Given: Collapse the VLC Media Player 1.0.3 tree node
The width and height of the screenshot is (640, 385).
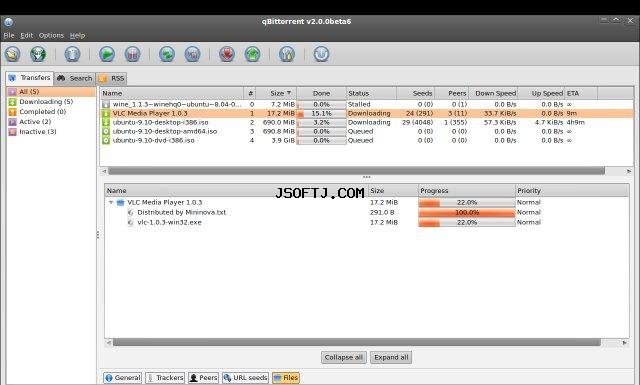Looking at the screenshot, I should coord(111,203).
